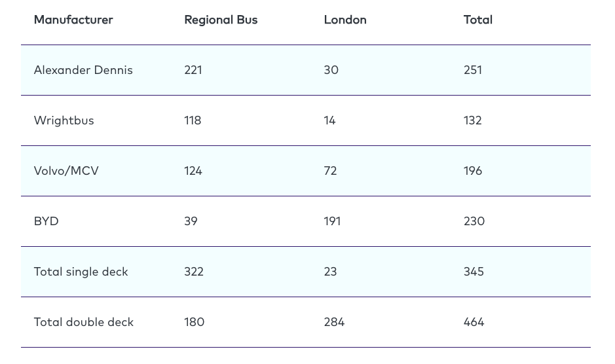615x364 pixels.
Task: Click Wrightbus Regional Bus value 118
Action: [x=193, y=120]
